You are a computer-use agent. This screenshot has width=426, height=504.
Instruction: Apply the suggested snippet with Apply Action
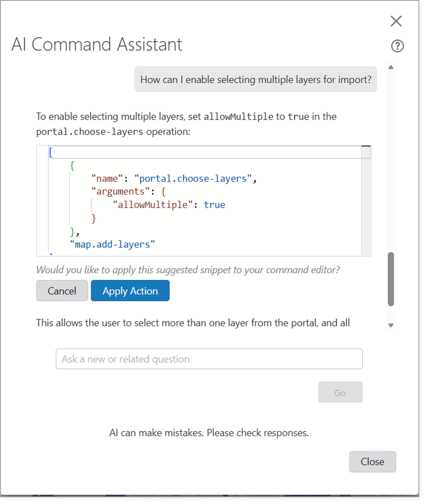(130, 291)
